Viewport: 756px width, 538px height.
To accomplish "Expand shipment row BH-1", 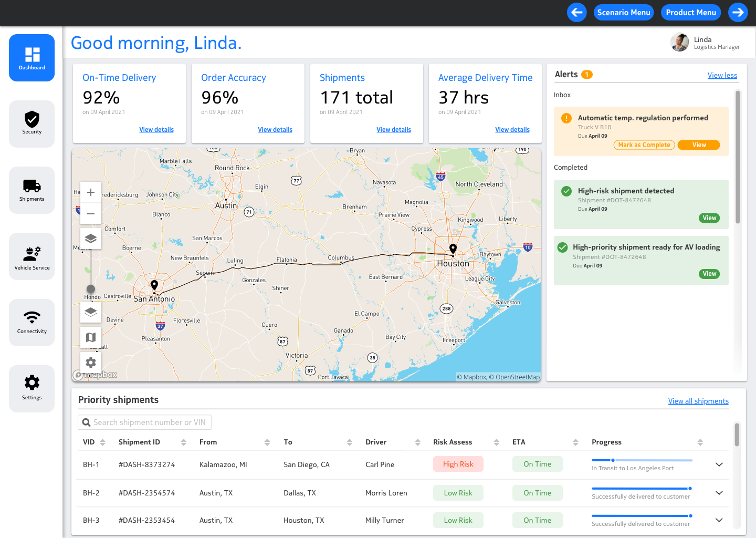I will pyautogui.click(x=719, y=464).
